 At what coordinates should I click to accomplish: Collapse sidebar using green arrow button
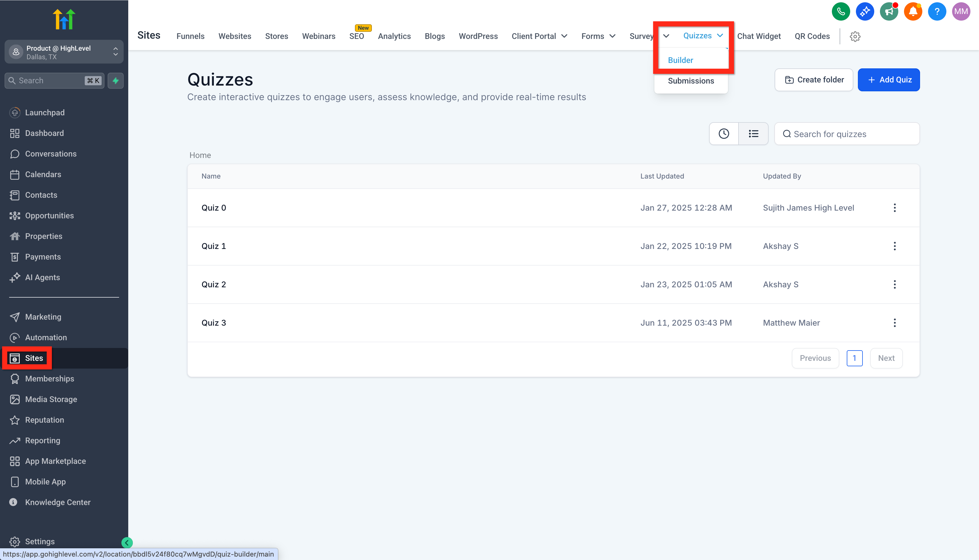click(x=127, y=542)
